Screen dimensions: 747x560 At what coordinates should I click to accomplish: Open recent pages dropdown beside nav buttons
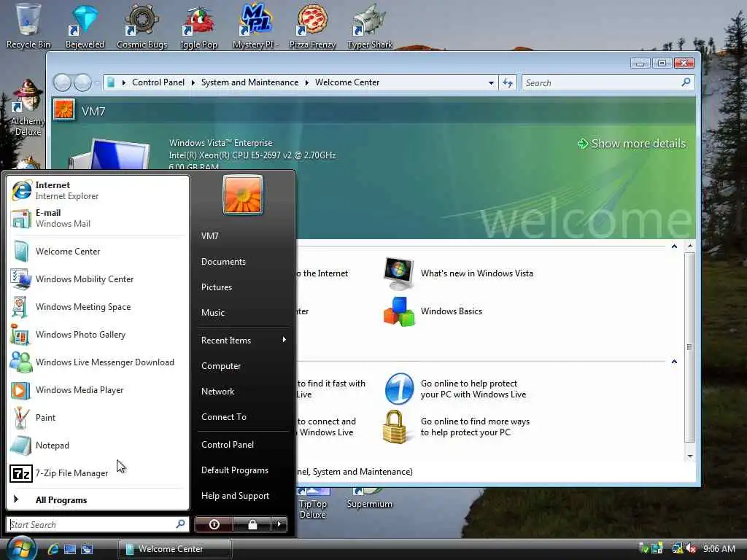click(x=97, y=83)
